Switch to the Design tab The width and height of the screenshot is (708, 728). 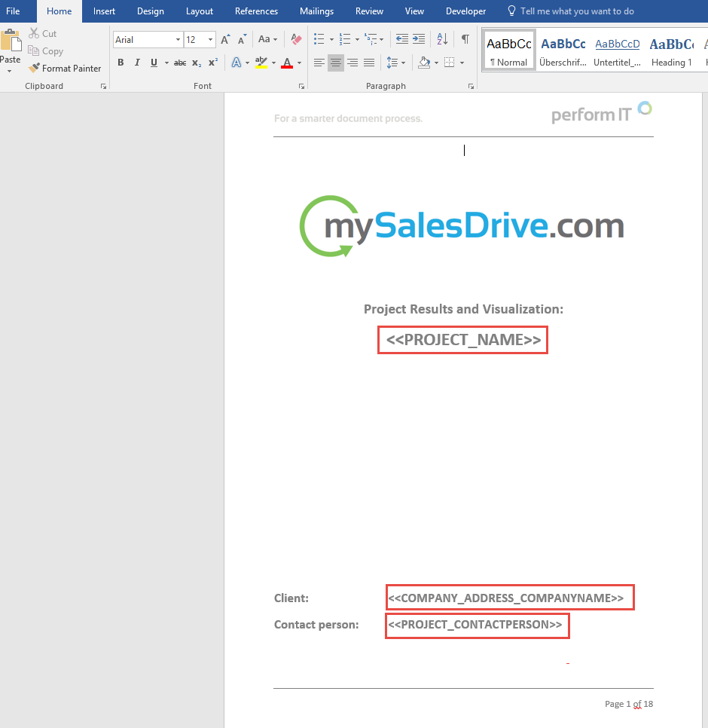tap(151, 11)
